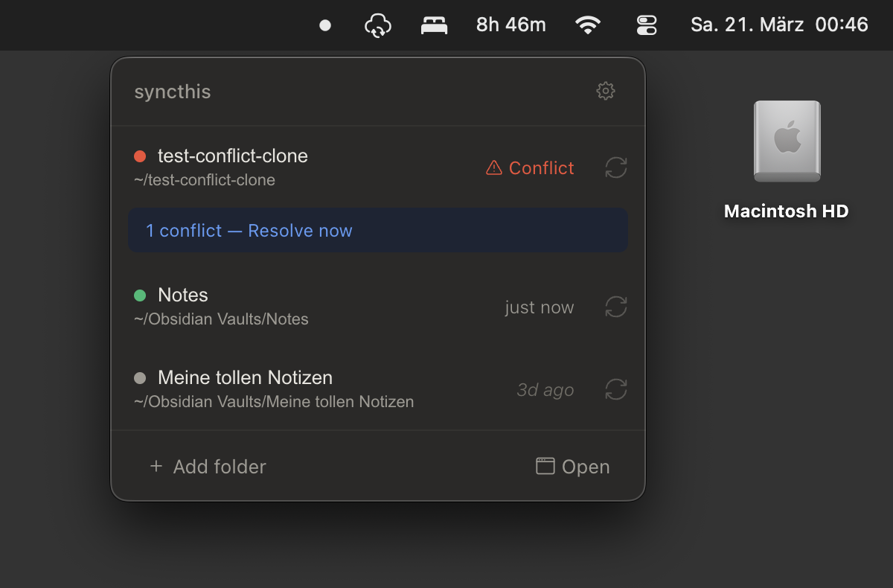Trigger the sync icon for Meine tollen Notizen

coord(615,389)
